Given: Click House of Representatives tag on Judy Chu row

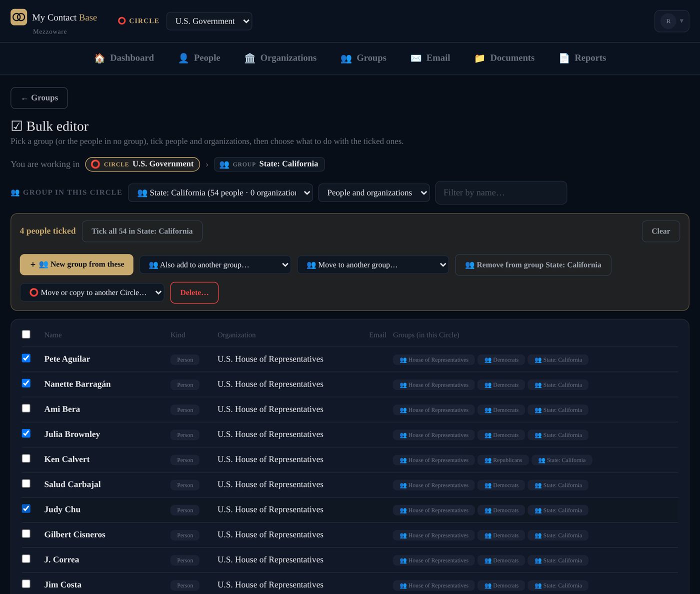Looking at the screenshot, I should click(434, 510).
